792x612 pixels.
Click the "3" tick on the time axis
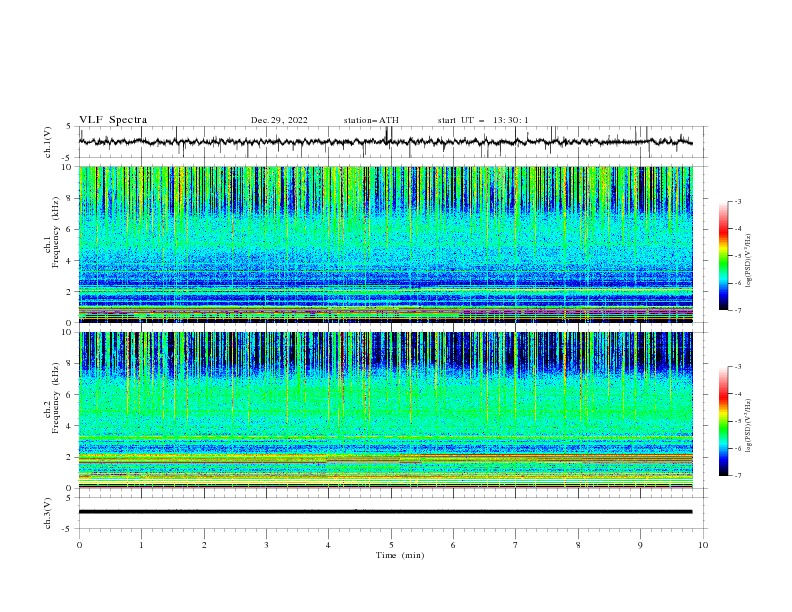pyautogui.click(x=266, y=545)
